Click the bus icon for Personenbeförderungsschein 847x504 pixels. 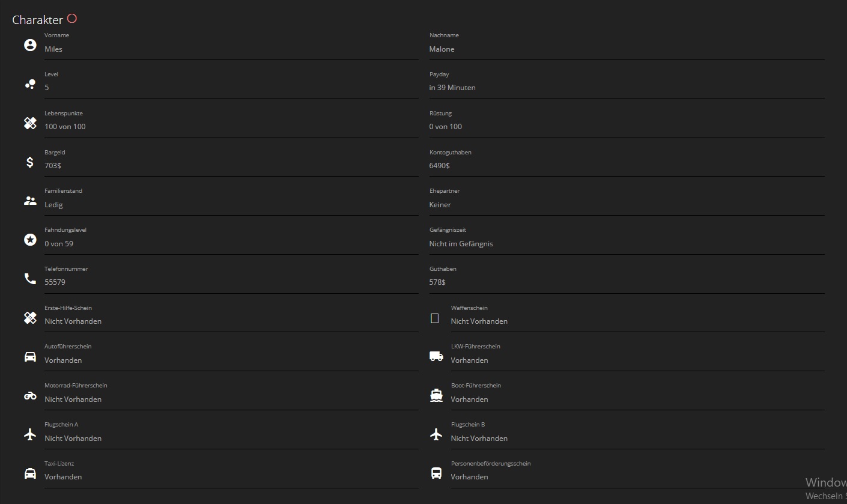(x=436, y=473)
